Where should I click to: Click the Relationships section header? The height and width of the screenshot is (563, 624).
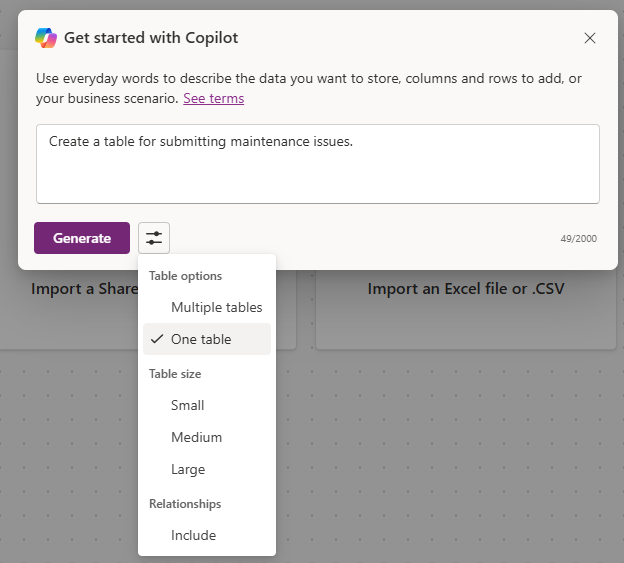coord(185,504)
